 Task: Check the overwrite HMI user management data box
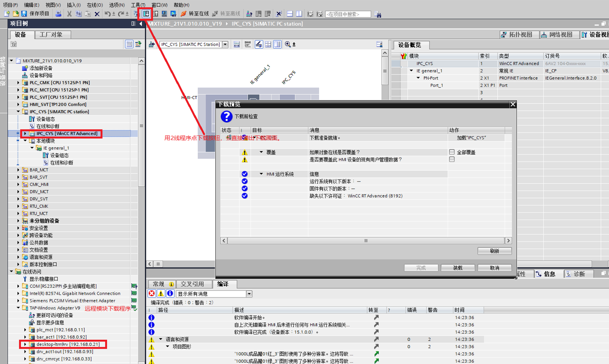click(x=452, y=159)
